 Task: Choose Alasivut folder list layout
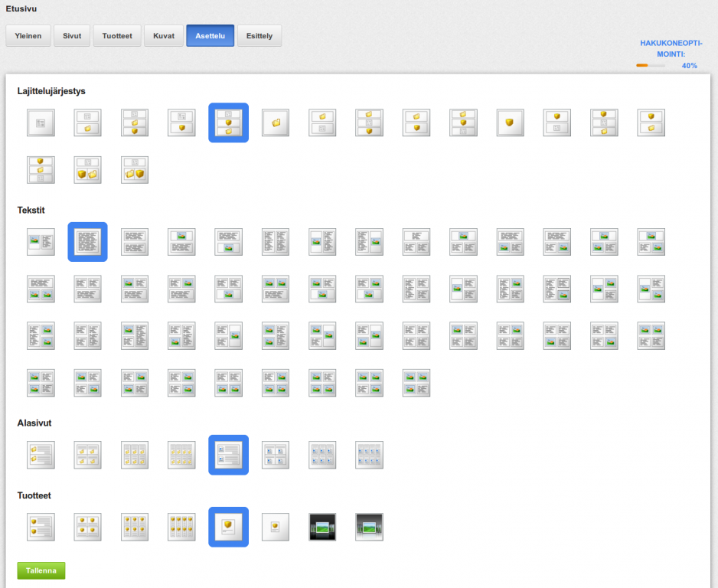coord(41,455)
